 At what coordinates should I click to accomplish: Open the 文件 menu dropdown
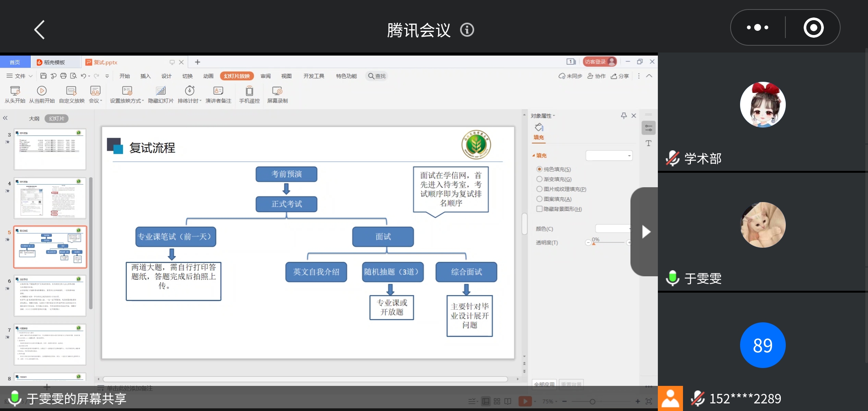coord(20,76)
